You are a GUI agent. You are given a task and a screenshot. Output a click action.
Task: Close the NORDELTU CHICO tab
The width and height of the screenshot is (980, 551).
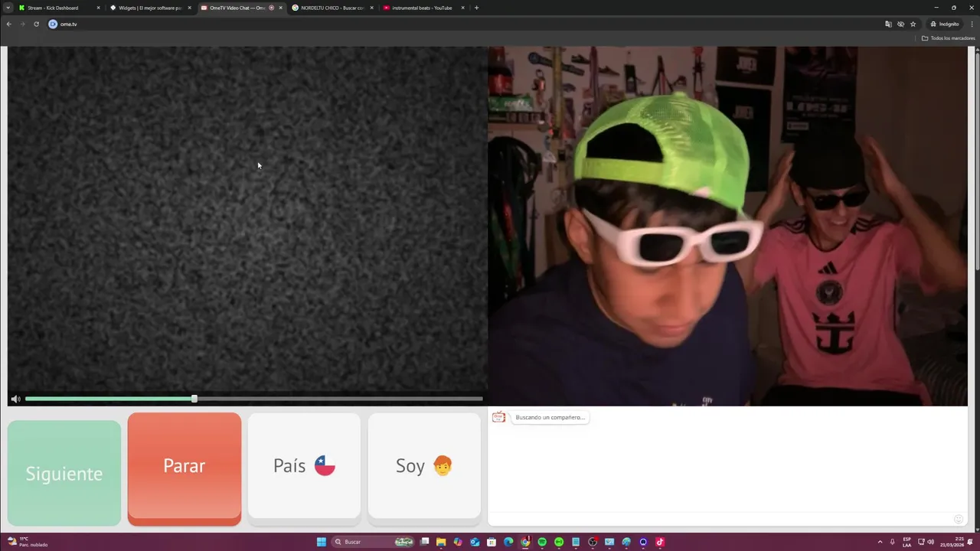pyautogui.click(x=371, y=8)
